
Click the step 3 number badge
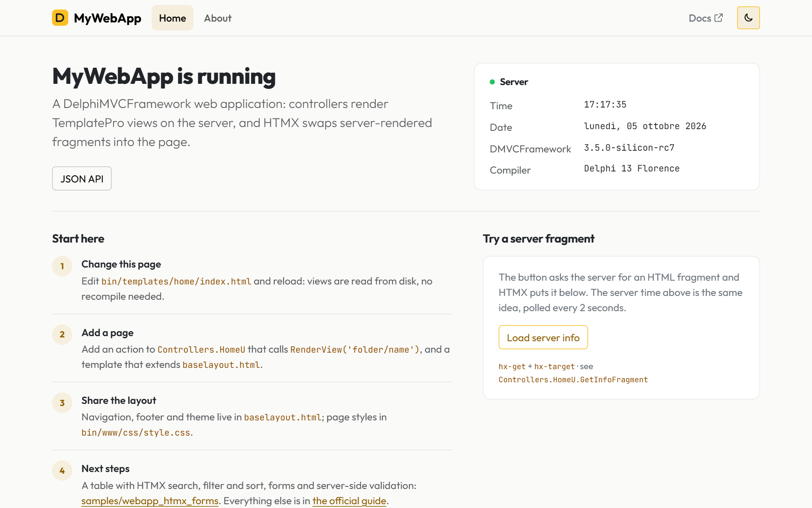click(62, 403)
